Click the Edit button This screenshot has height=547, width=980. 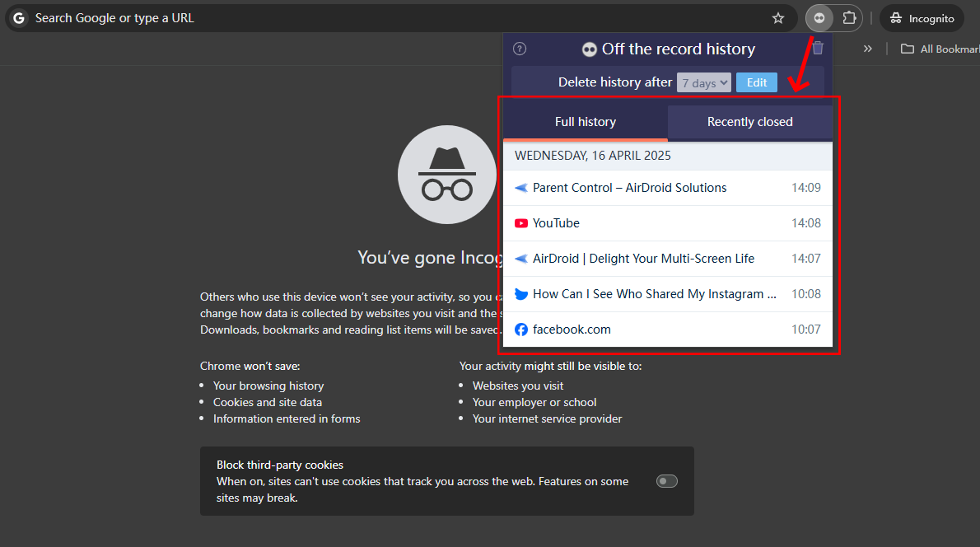[756, 82]
